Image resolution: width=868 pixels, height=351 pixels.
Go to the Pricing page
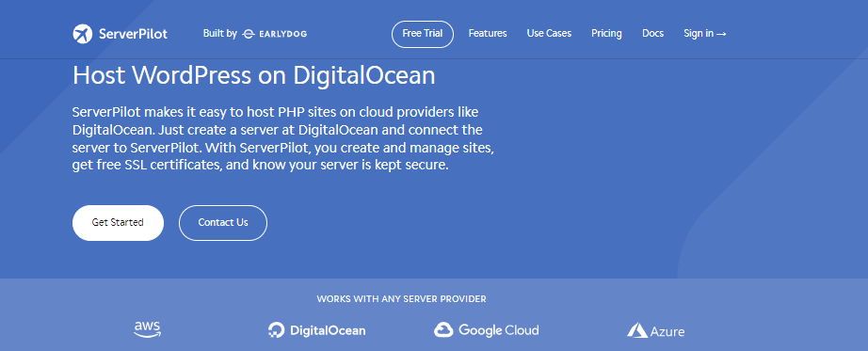click(606, 34)
